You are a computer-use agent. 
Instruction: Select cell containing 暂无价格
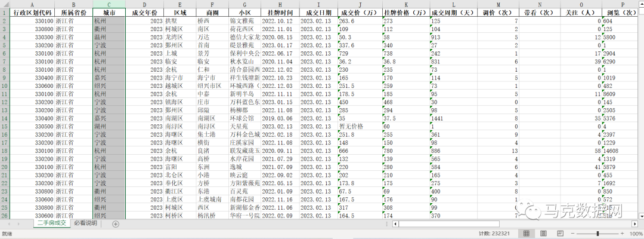(360, 126)
